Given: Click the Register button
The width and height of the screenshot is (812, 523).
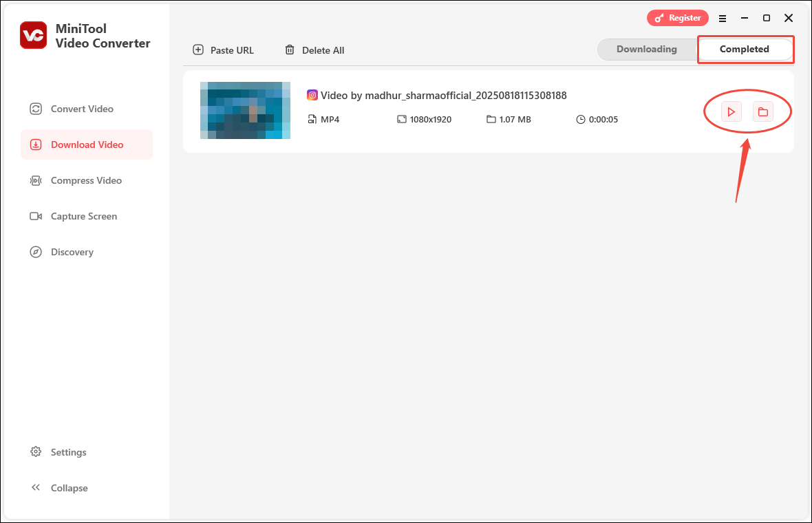Looking at the screenshot, I should 677,18.
